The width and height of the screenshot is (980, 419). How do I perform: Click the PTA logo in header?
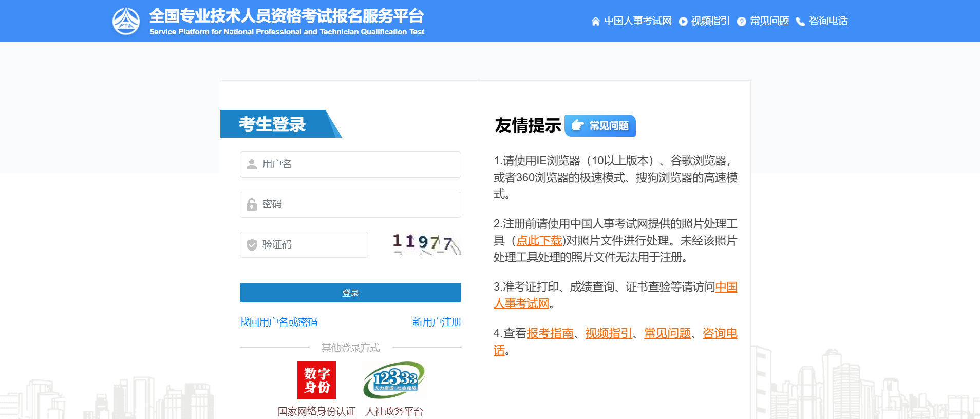point(126,21)
